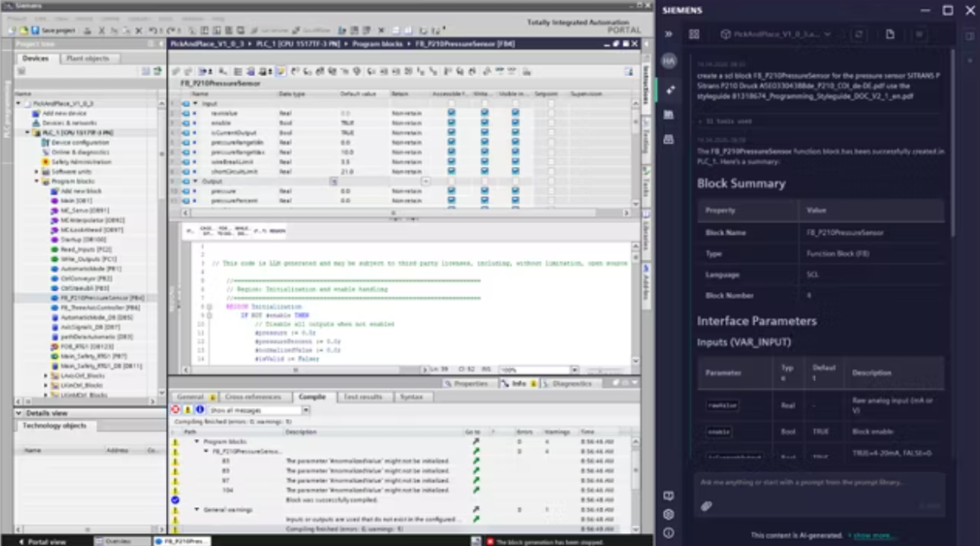This screenshot has width=980, height=546.
Task: Open Show all messages dropdown
Action: (x=306, y=411)
